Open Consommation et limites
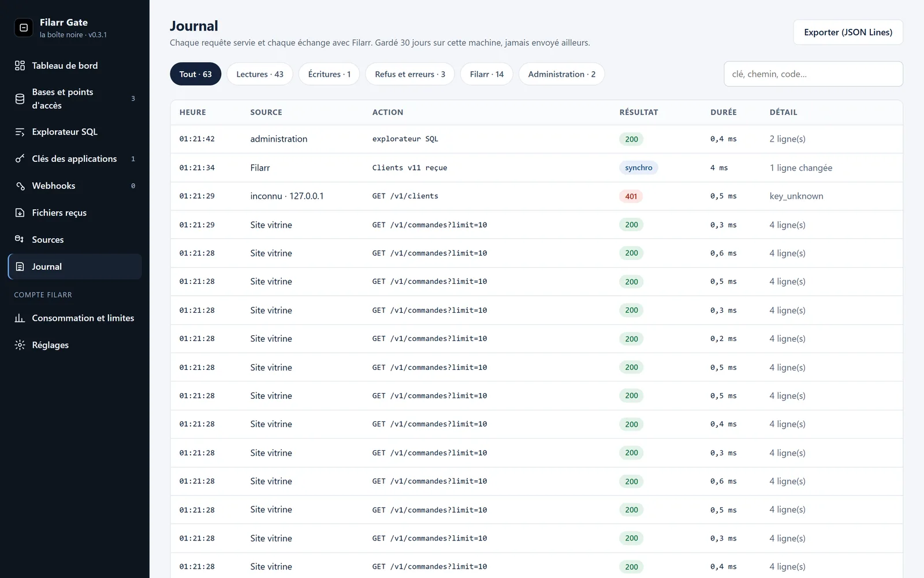The height and width of the screenshot is (578, 924). point(75,318)
